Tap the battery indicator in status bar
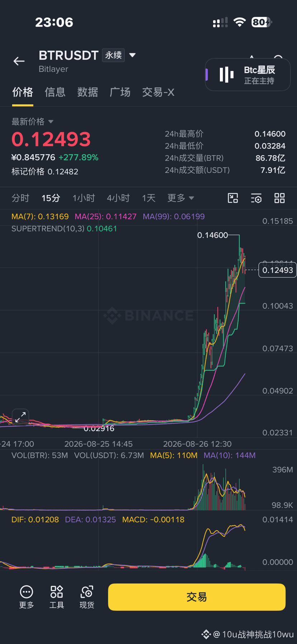 tap(262, 22)
